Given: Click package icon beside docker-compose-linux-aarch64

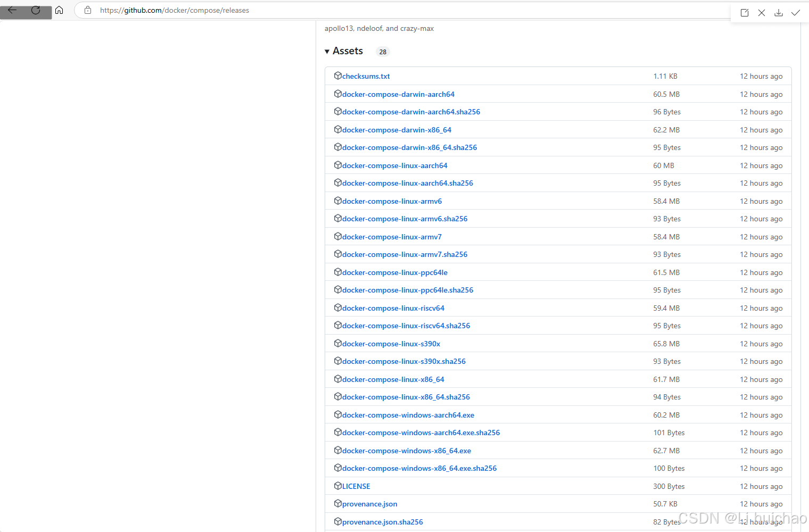Looking at the screenshot, I should 337,165.
